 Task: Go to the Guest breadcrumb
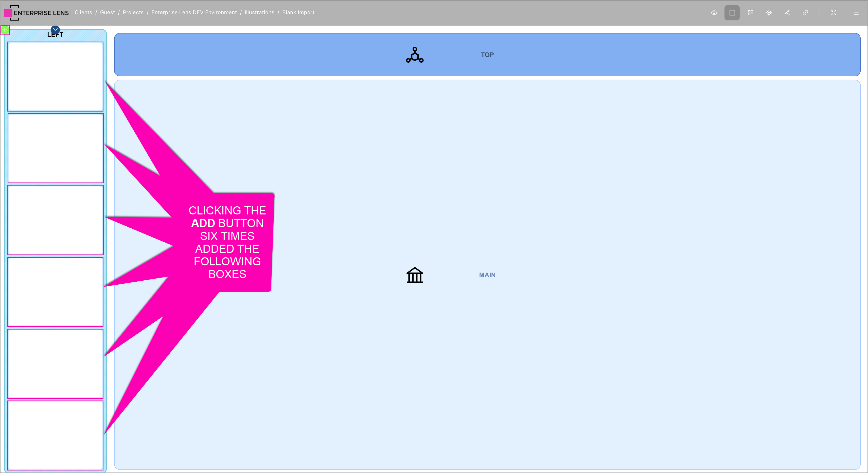point(107,12)
